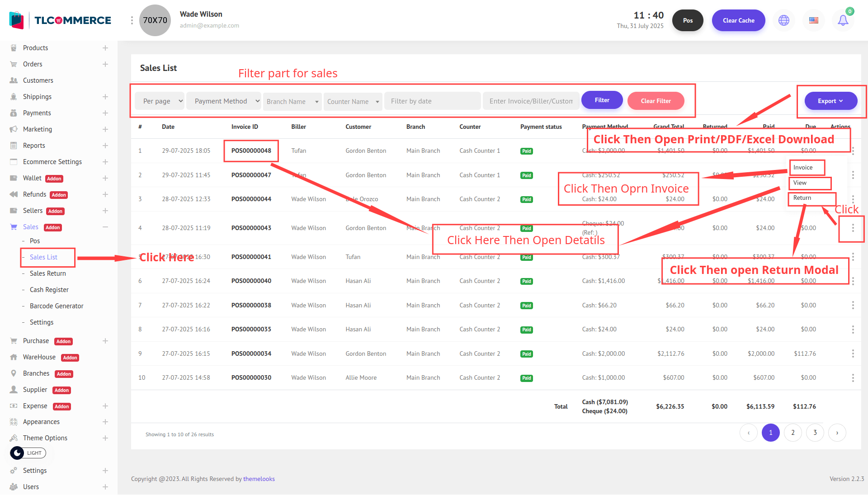The width and height of the screenshot is (868, 495).
Task: Open three-dot actions for invoice POS00000038
Action: (x=853, y=305)
